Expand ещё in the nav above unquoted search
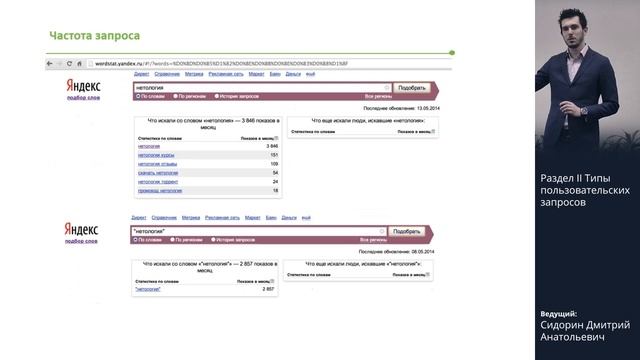 click(311, 74)
